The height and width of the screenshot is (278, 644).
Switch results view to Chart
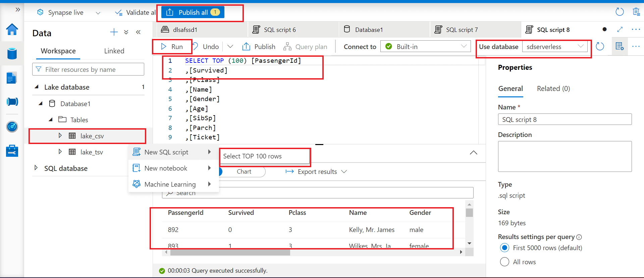pyautogui.click(x=244, y=172)
